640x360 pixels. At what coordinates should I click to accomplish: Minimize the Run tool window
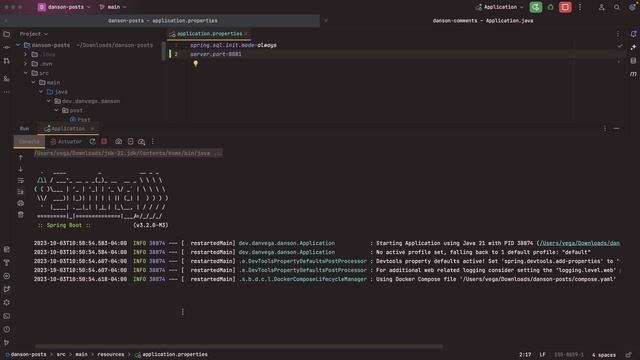tap(616, 129)
